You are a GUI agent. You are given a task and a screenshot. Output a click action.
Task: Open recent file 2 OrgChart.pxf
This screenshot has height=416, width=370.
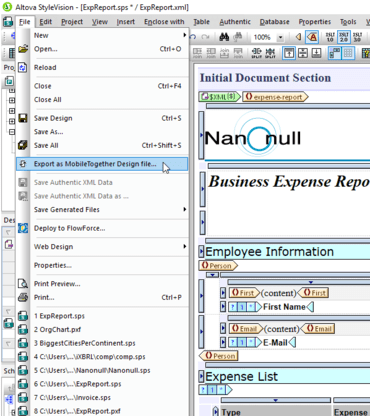point(102,330)
